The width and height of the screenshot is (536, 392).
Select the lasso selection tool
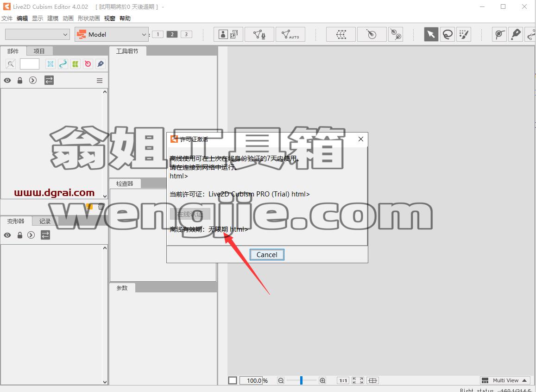(x=448, y=34)
